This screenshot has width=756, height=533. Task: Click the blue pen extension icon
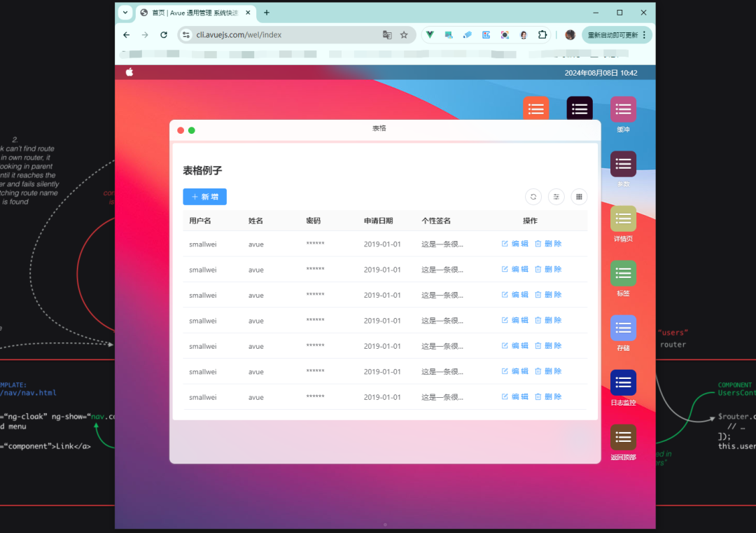click(467, 35)
